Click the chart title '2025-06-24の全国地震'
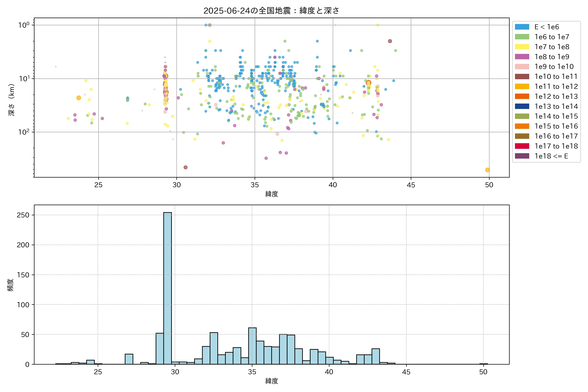588x392 pixels. point(271,10)
